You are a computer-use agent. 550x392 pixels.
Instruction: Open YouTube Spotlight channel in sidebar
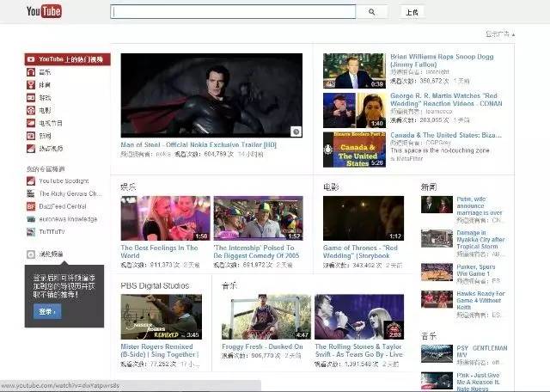click(63, 181)
